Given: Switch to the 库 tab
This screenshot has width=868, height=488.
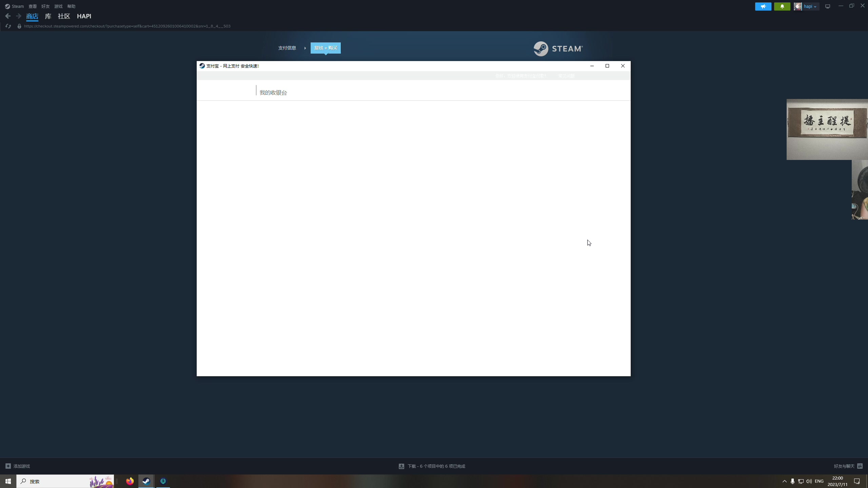Looking at the screenshot, I should click(x=48, y=16).
